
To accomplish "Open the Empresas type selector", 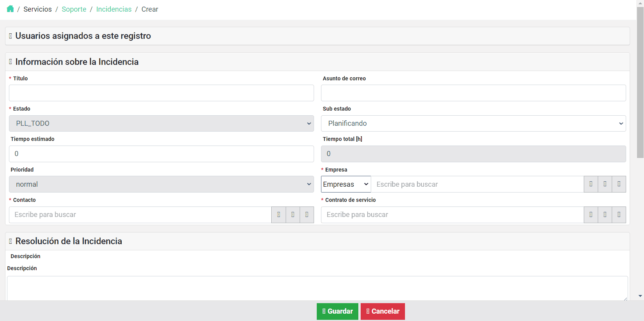I will coord(346,184).
